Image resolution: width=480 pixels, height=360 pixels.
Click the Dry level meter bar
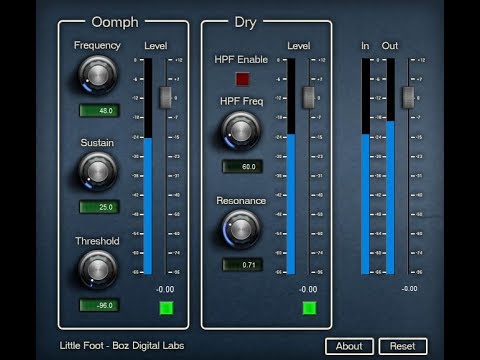coord(291,166)
